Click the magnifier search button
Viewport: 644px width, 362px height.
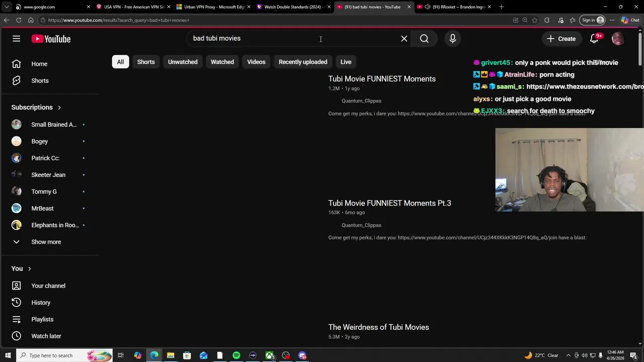[x=424, y=39]
